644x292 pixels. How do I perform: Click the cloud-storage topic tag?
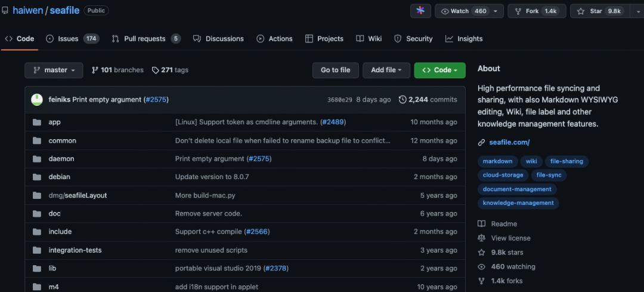click(503, 175)
